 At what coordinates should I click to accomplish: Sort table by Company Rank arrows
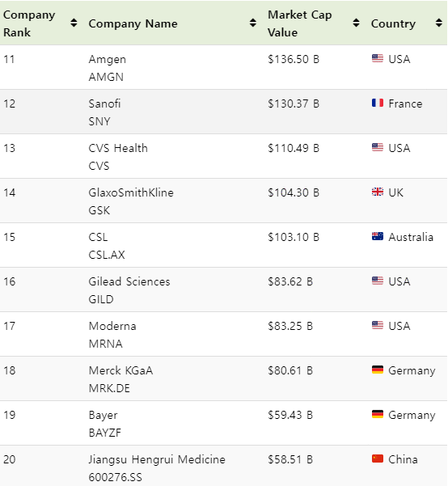[74, 23]
